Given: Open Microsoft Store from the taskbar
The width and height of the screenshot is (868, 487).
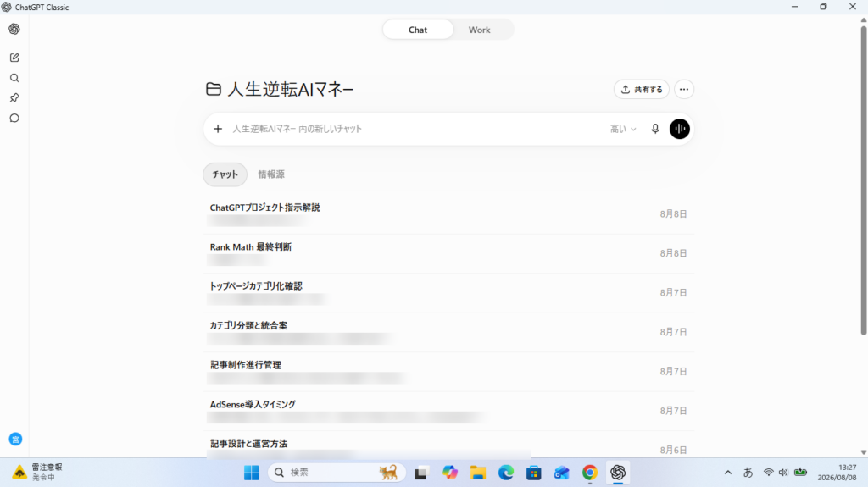Looking at the screenshot, I should pos(534,473).
